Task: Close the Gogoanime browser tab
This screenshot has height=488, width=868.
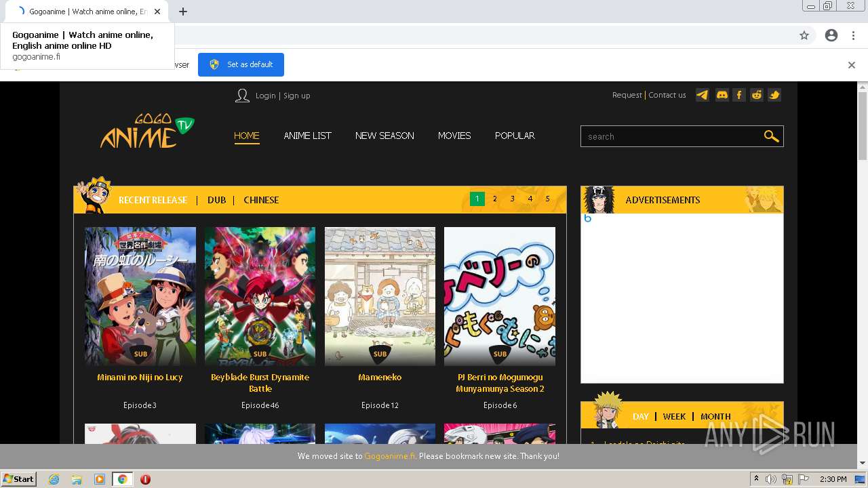Action: coord(157,12)
